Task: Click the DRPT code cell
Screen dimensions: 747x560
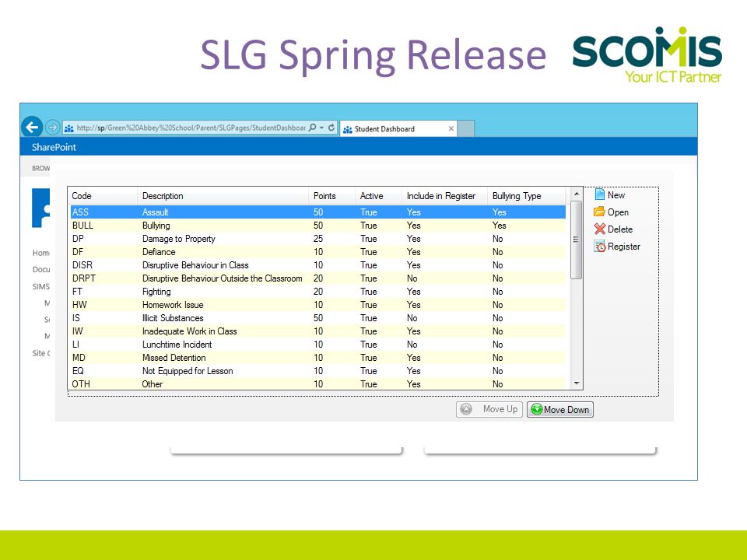Action: coord(84,278)
